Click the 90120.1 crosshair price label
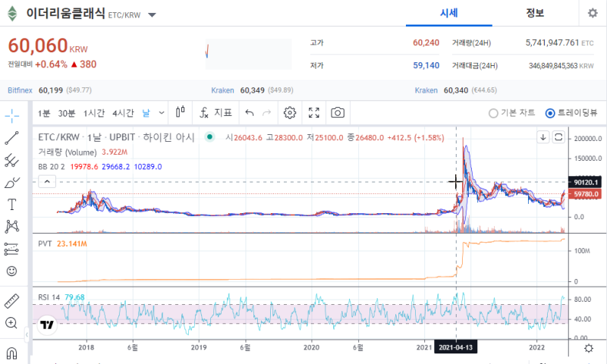 click(585, 182)
